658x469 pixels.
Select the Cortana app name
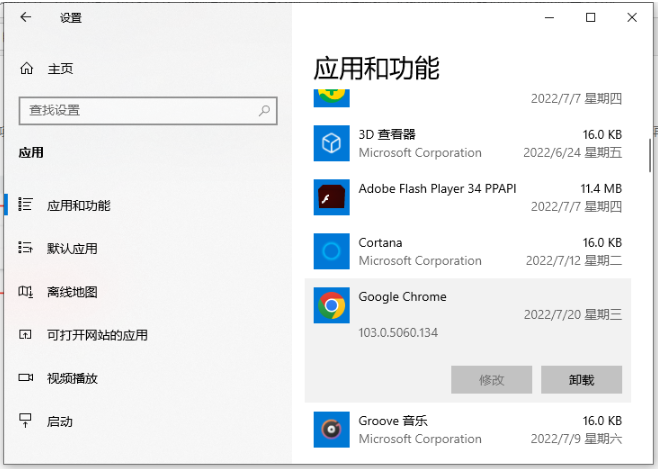(x=380, y=243)
